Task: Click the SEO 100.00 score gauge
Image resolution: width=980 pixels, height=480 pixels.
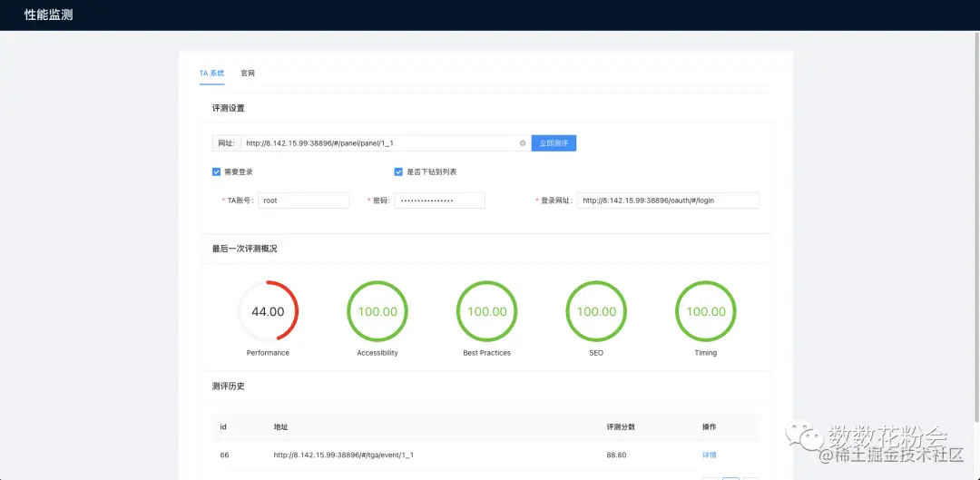Action: click(x=596, y=311)
